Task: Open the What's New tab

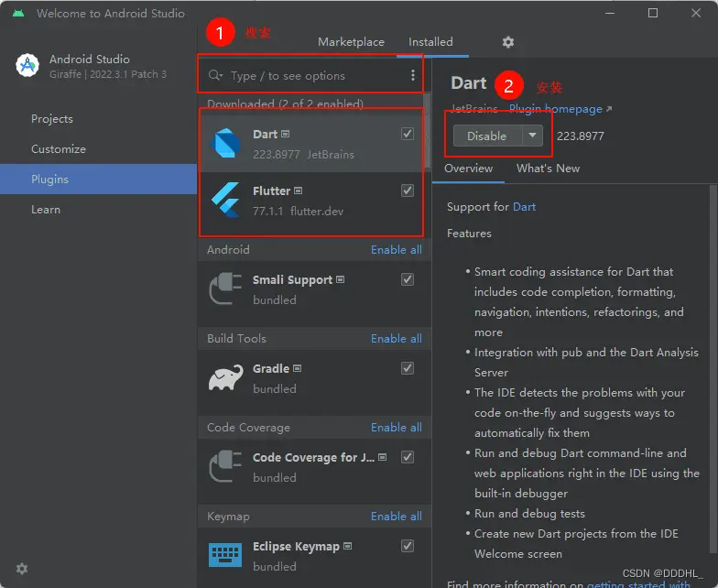Action: 548,169
